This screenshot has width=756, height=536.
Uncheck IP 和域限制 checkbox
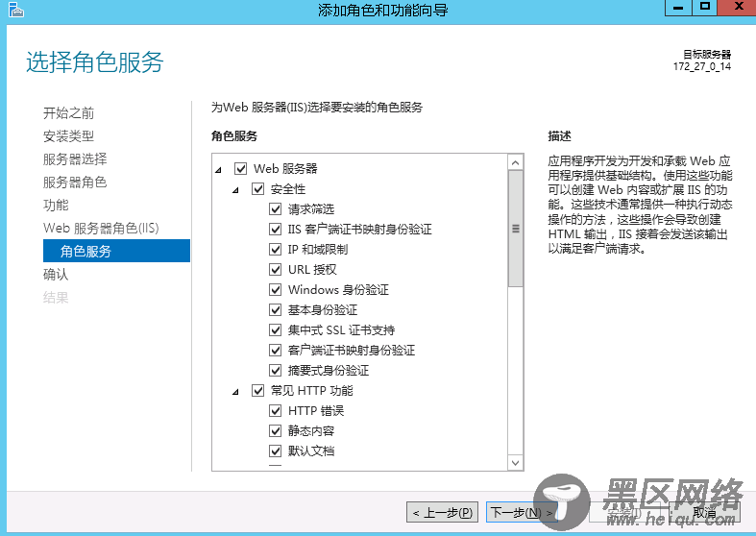[x=276, y=250]
